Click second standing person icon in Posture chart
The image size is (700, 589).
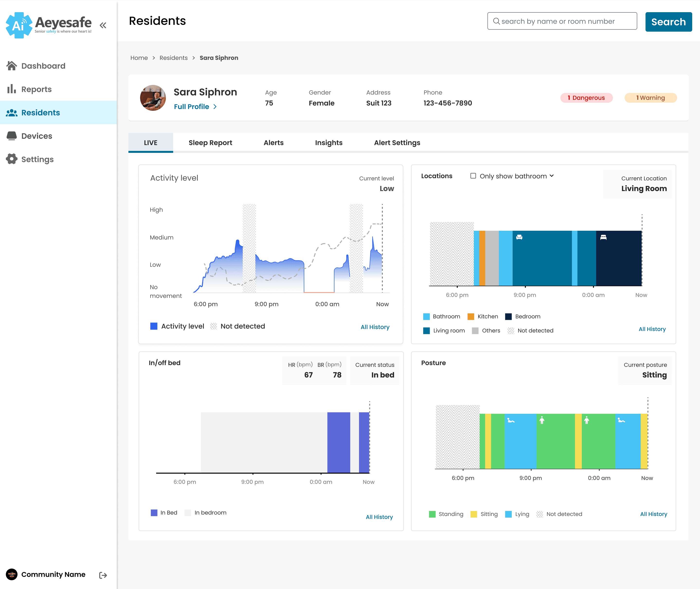[587, 420]
